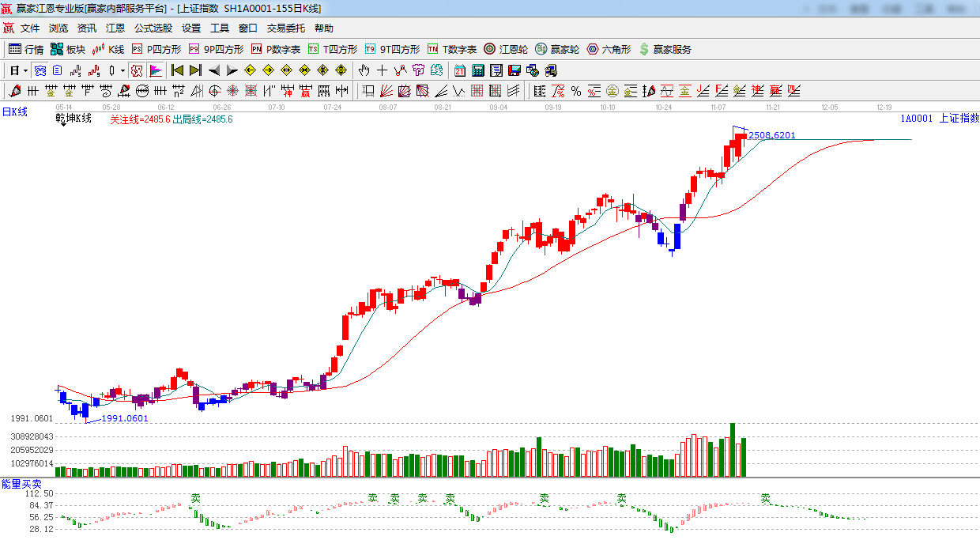Select the hand pan tool
This screenshot has width=980, height=540.
tap(364, 70)
